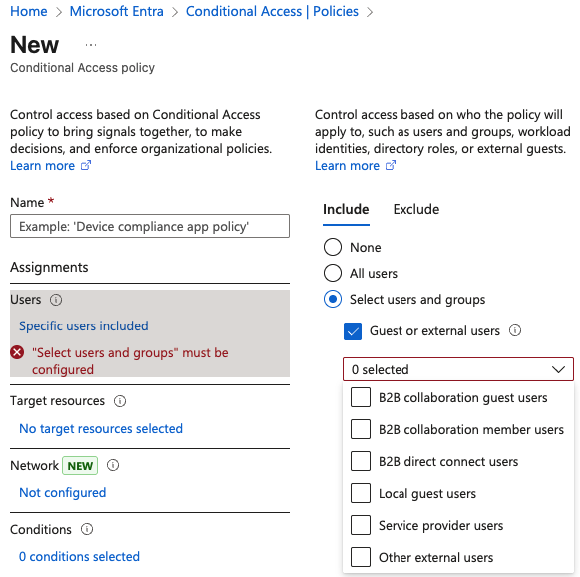Uncheck Guest or external users checkbox
This screenshot has width=580, height=577.
click(353, 331)
